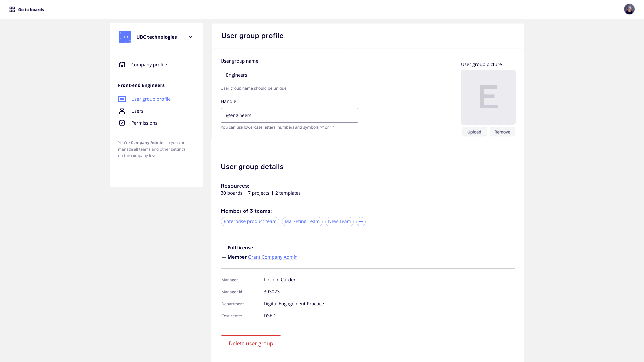The width and height of the screenshot is (644, 362).
Task: Click the Permissions shield icon
Action: 122,123
